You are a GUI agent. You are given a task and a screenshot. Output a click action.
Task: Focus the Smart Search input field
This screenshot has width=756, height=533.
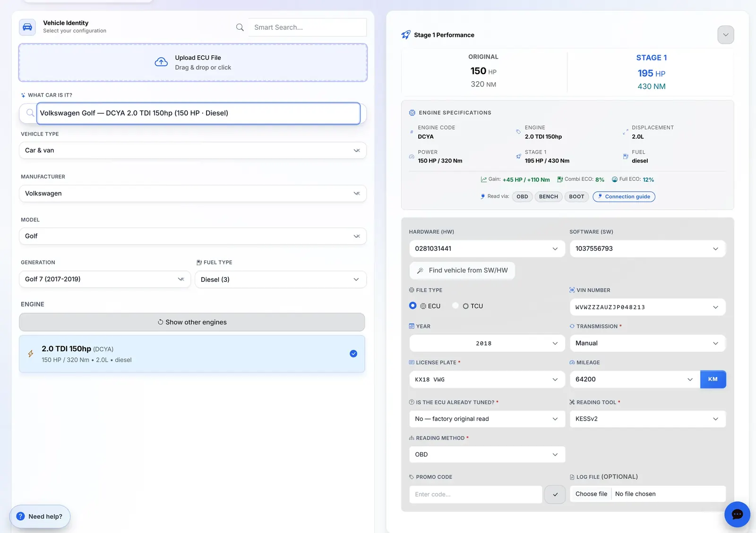point(308,27)
